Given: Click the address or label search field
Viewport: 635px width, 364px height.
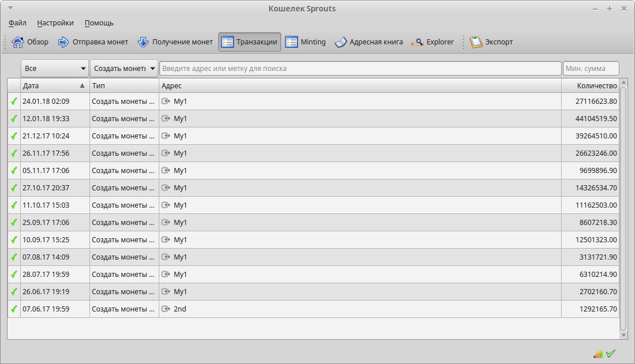Looking at the screenshot, I should click(360, 69).
